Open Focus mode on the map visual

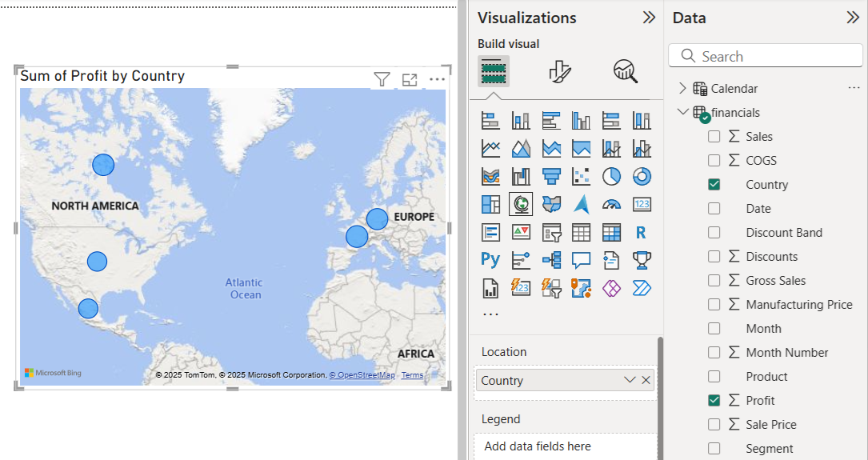tap(410, 80)
